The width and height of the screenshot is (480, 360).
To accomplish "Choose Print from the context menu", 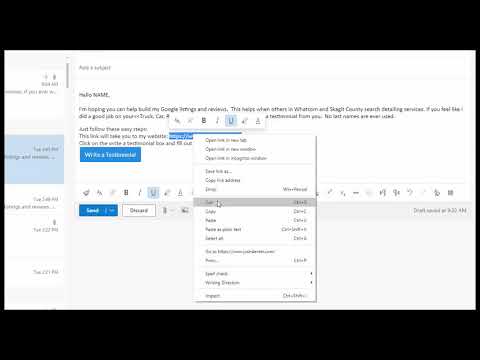I will (x=255, y=260).
